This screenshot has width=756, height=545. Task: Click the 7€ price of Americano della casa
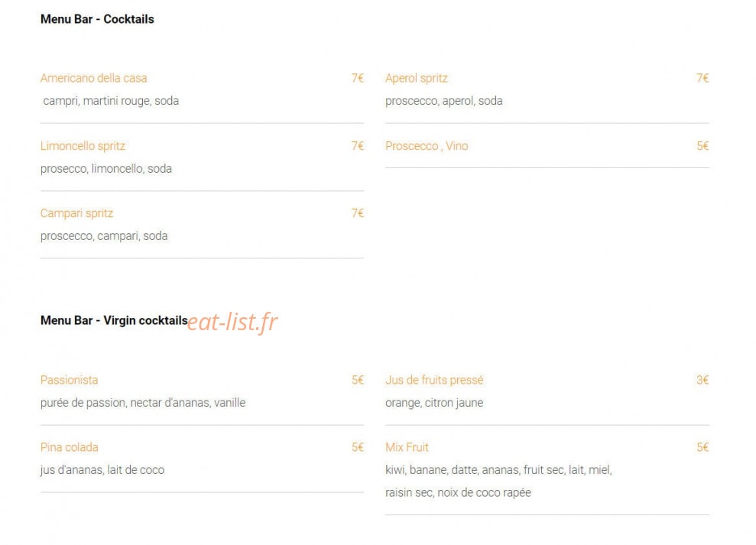tap(357, 78)
